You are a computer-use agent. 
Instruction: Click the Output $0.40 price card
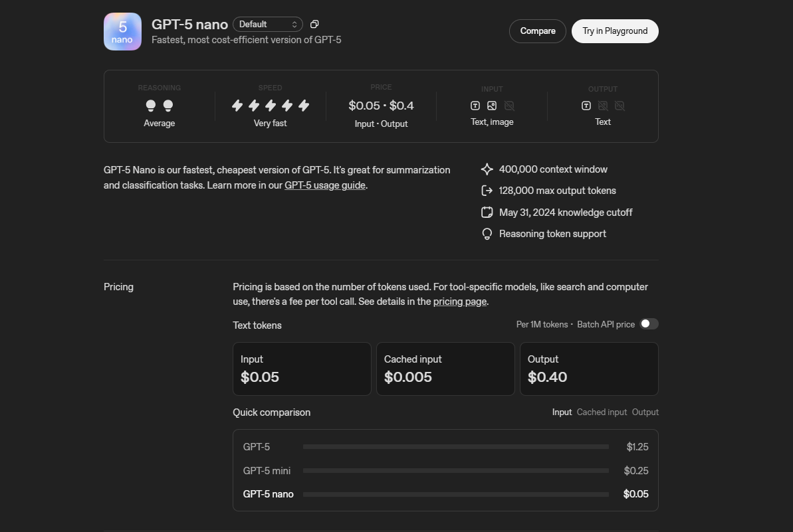589,369
